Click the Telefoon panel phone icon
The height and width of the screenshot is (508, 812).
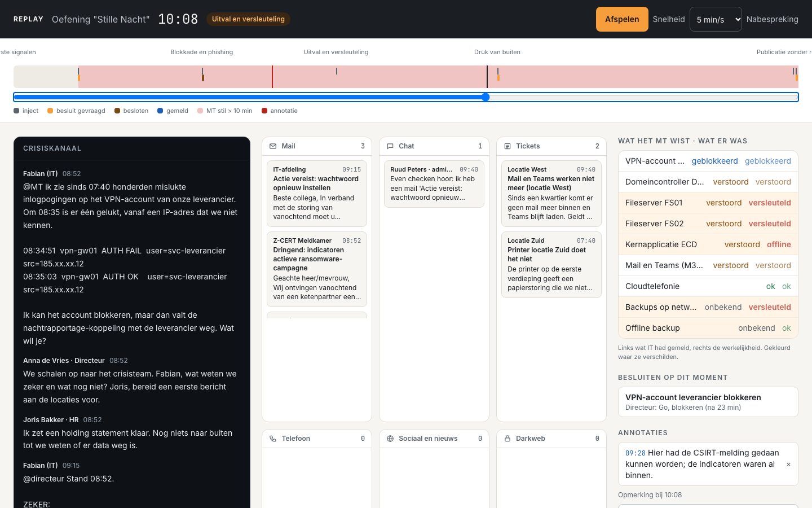coord(273,439)
